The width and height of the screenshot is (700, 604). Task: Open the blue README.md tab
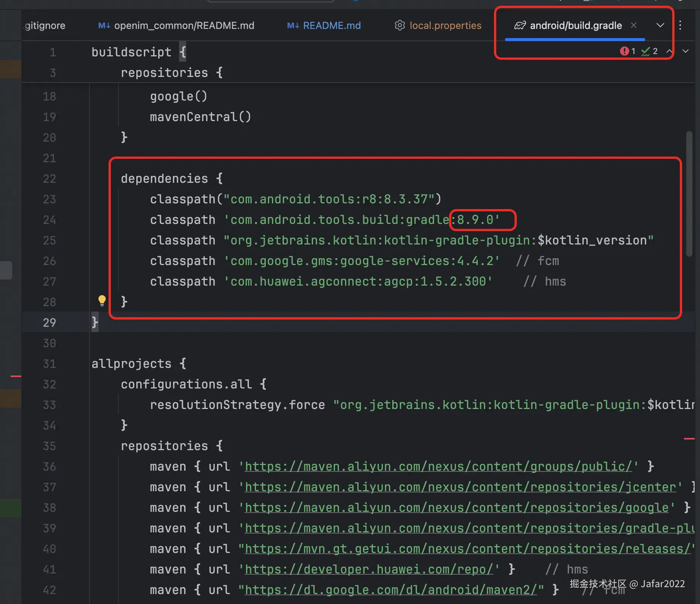tap(324, 26)
